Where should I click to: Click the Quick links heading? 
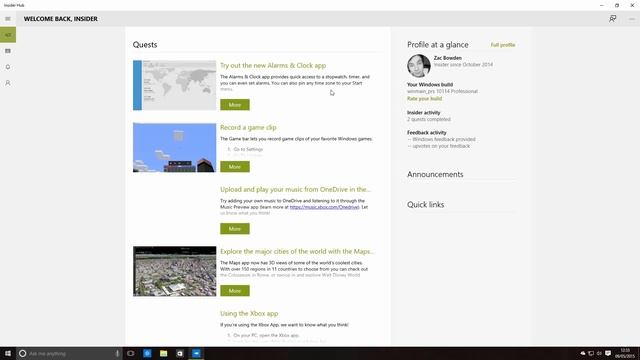click(425, 205)
